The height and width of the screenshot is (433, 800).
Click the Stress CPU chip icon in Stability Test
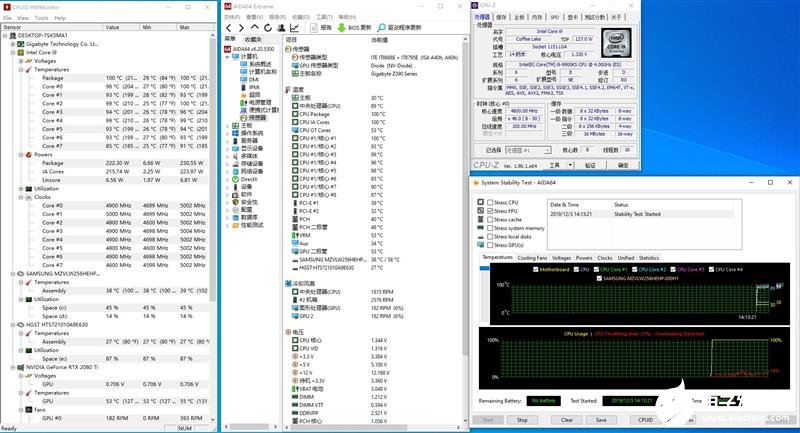pos(481,202)
